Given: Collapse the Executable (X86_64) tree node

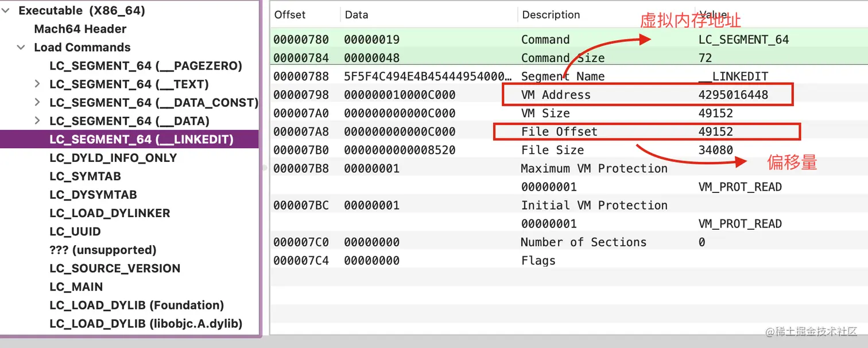Looking at the screenshot, I should click(x=6, y=10).
